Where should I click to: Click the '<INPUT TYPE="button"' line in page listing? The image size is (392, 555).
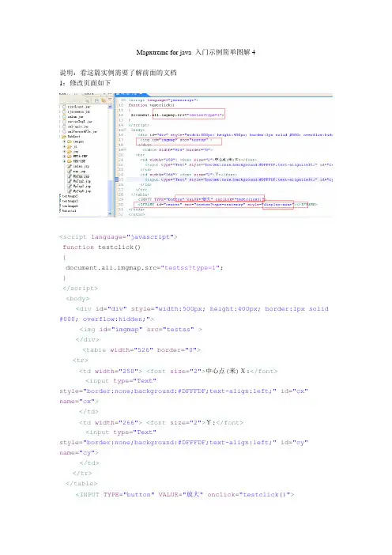pos(185,494)
